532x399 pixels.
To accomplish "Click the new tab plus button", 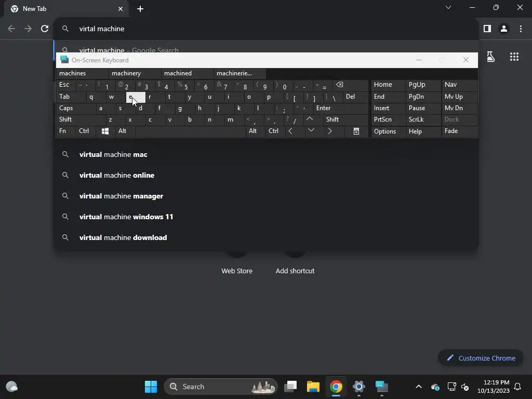I will point(140,9).
